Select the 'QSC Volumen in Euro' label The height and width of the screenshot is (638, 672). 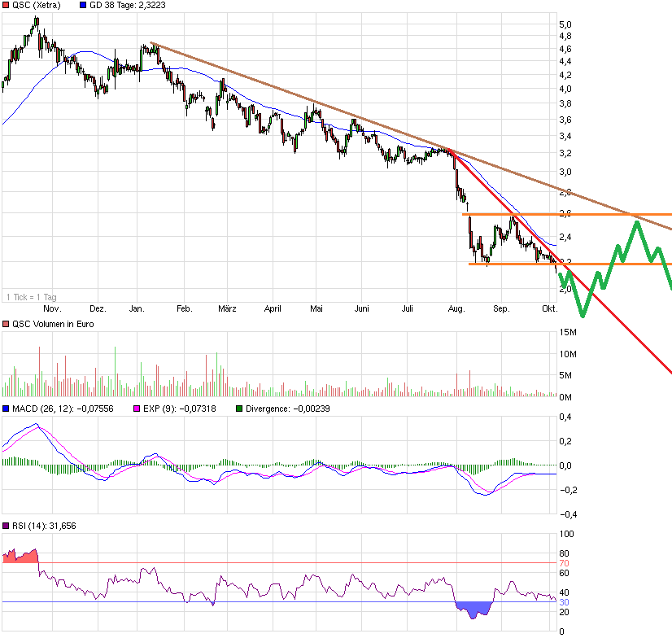point(53,324)
